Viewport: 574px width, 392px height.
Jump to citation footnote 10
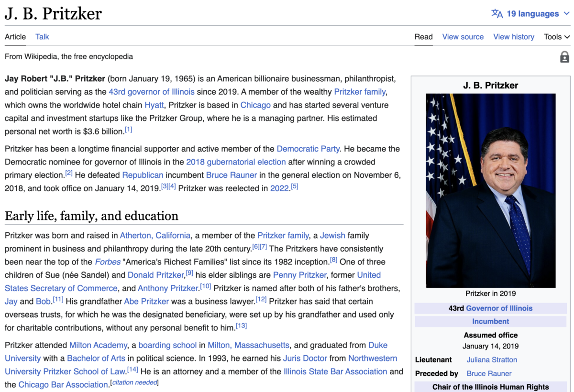pos(206,286)
